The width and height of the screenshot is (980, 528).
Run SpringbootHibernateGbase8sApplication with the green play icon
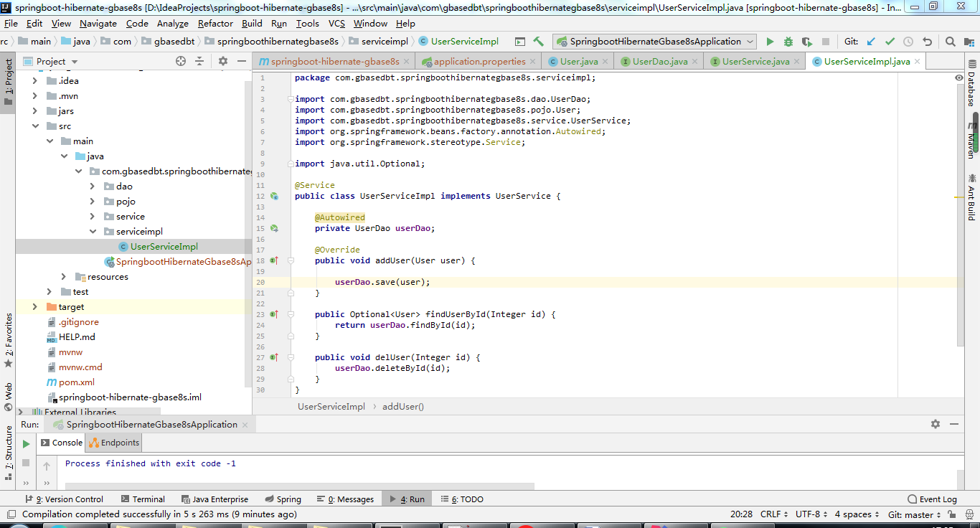pos(770,42)
